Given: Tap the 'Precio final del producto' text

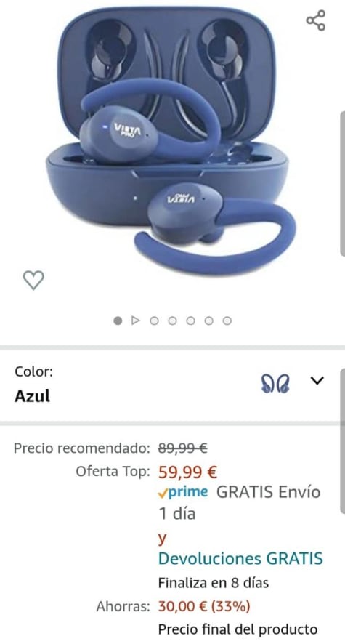Looking at the screenshot, I should tap(238, 629).
